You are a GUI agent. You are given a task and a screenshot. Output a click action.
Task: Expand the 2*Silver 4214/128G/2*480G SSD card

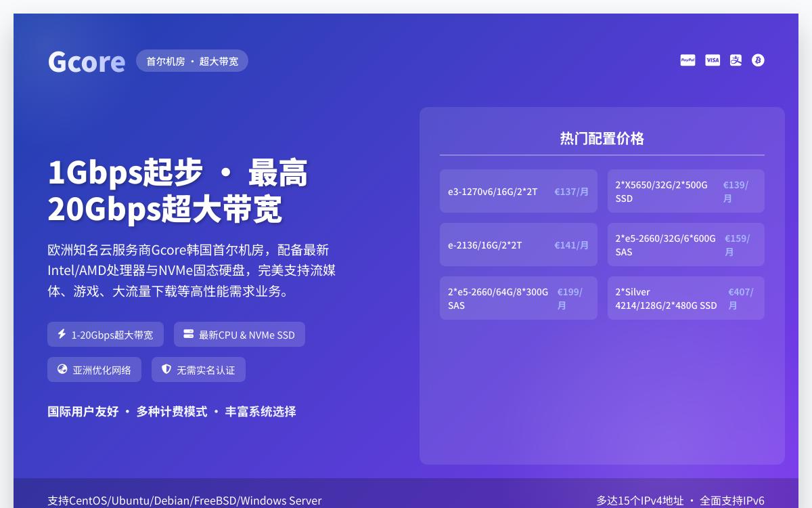point(685,298)
